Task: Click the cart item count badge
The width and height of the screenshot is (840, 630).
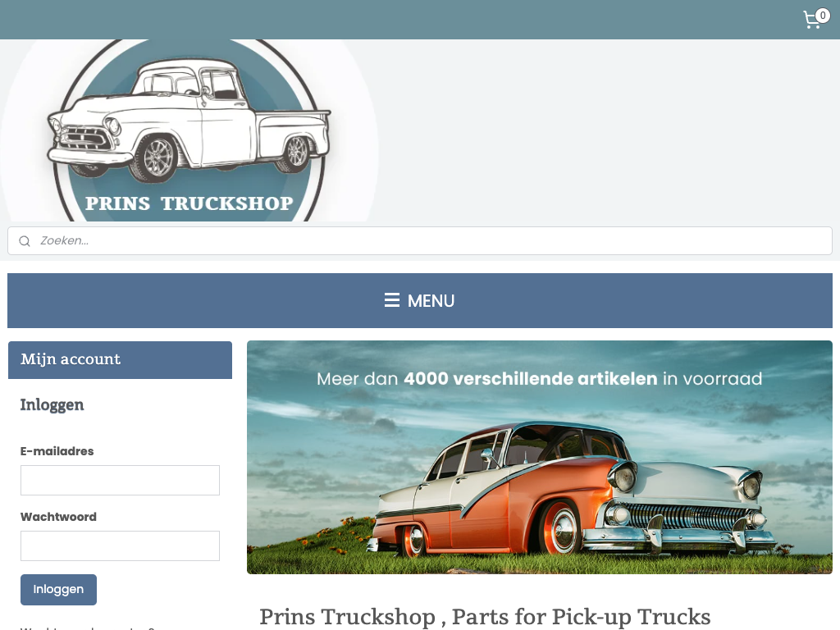Action: [823, 16]
